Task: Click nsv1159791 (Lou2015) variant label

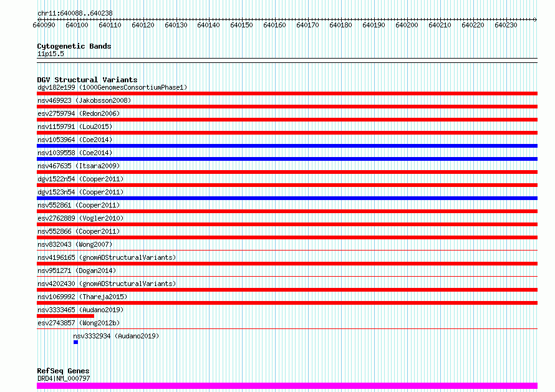Action: click(75, 127)
